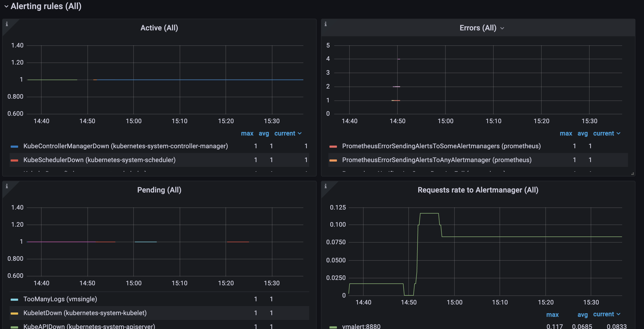This screenshot has height=329, width=644.
Task: Click info icon on Errors (All) panel
Action: [x=325, y=24]
